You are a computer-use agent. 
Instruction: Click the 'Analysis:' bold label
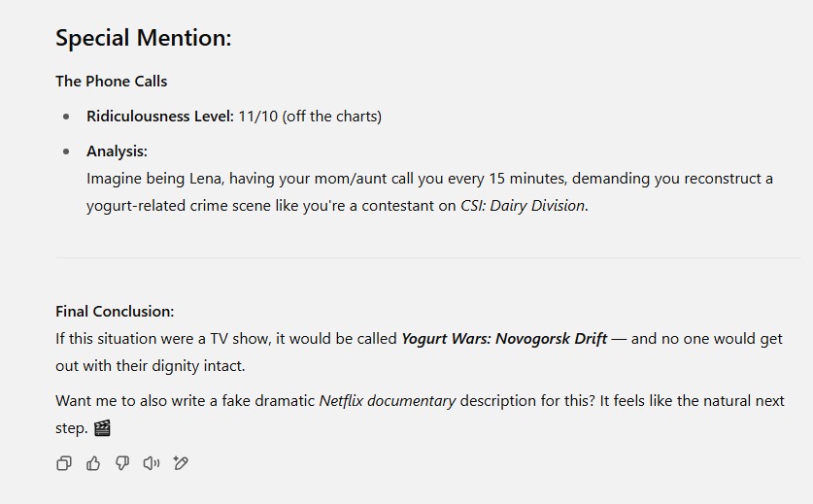pos(117,151)
